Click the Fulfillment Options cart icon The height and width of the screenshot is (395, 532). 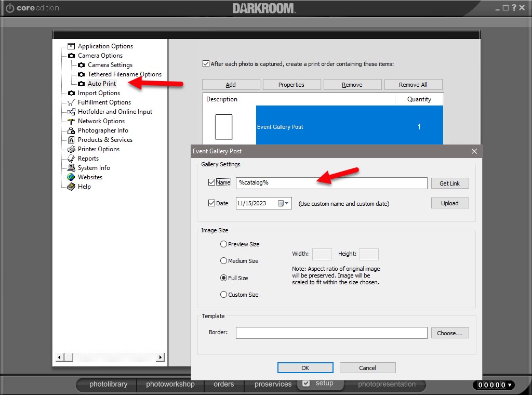coord(71,102)
